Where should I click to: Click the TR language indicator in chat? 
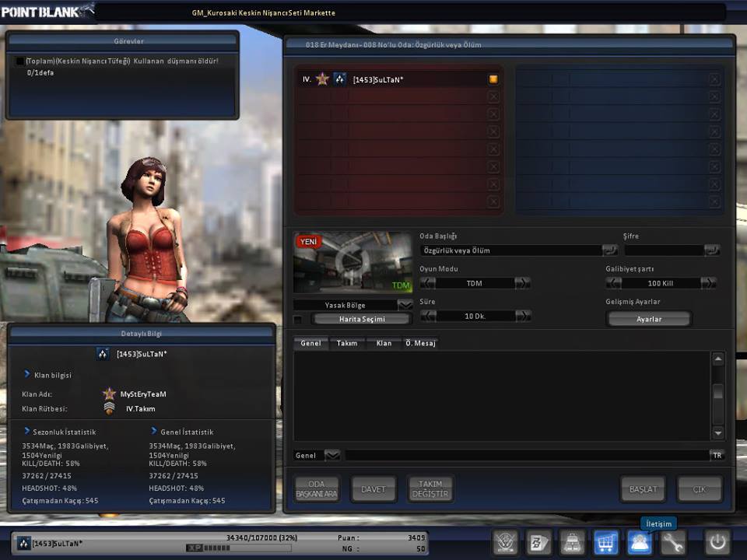click(717, 455)
